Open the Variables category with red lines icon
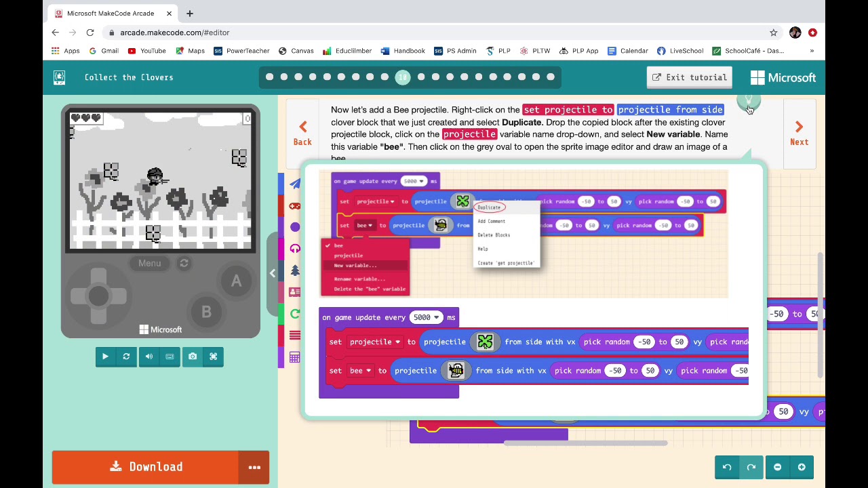The width and height of the screenshot is (868, 488). click(294, 335)
